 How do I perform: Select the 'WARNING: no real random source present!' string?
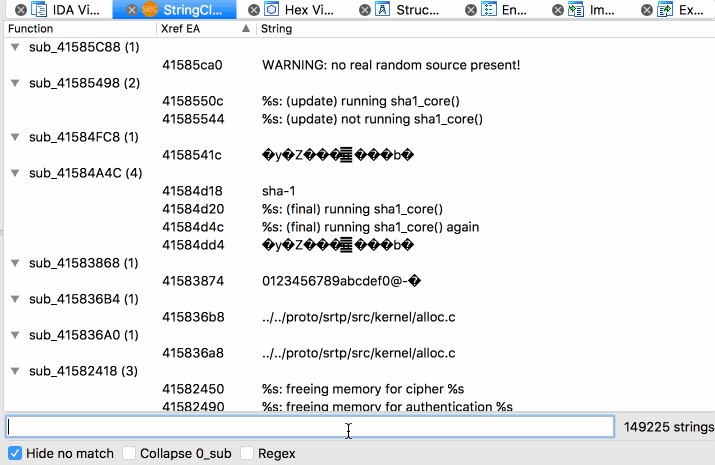pos(391,65)
